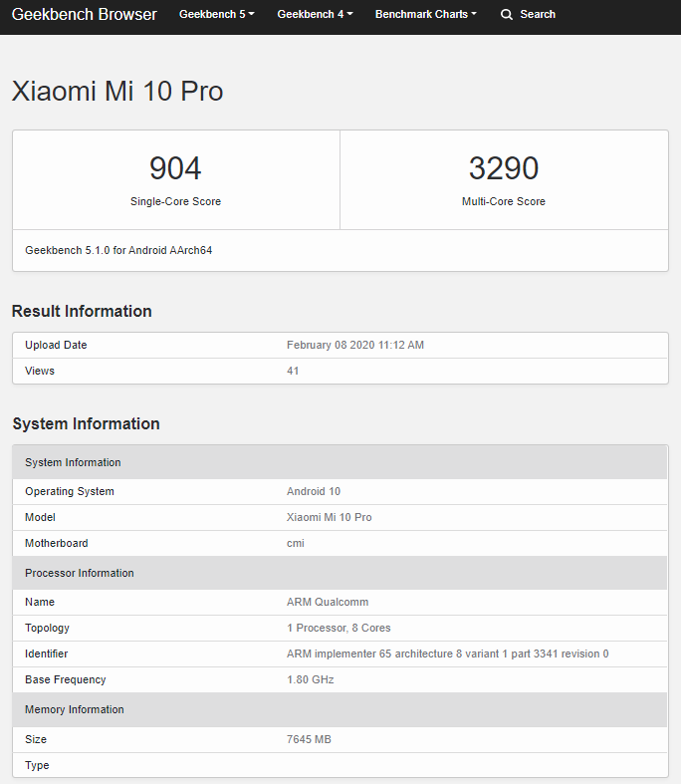Select the 904 single-core score

[x=175, y=167]
